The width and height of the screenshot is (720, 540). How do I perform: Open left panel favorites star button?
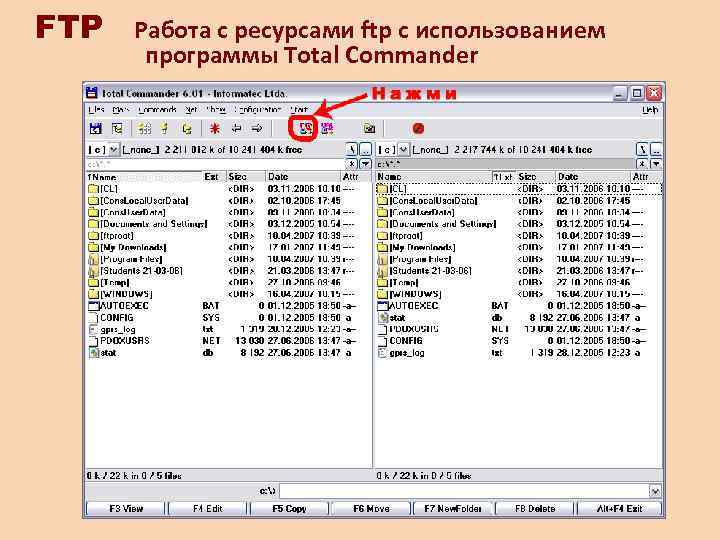point(352,164)
